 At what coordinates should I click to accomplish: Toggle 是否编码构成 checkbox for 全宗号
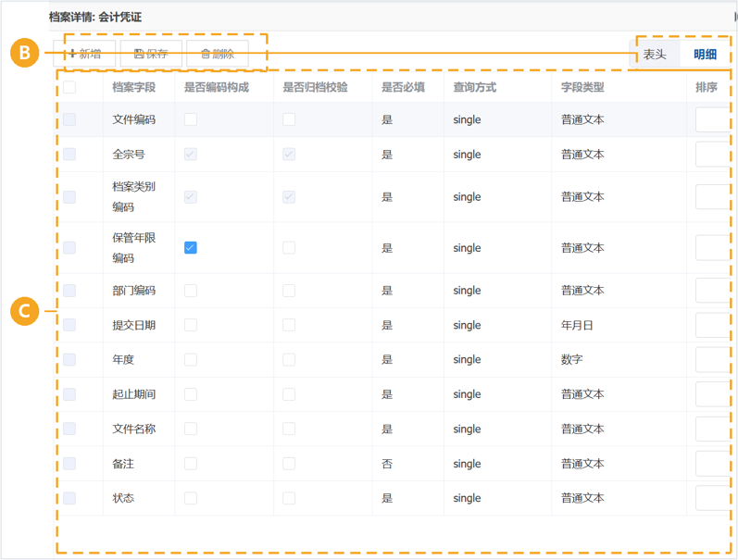[x=191, y=155]
